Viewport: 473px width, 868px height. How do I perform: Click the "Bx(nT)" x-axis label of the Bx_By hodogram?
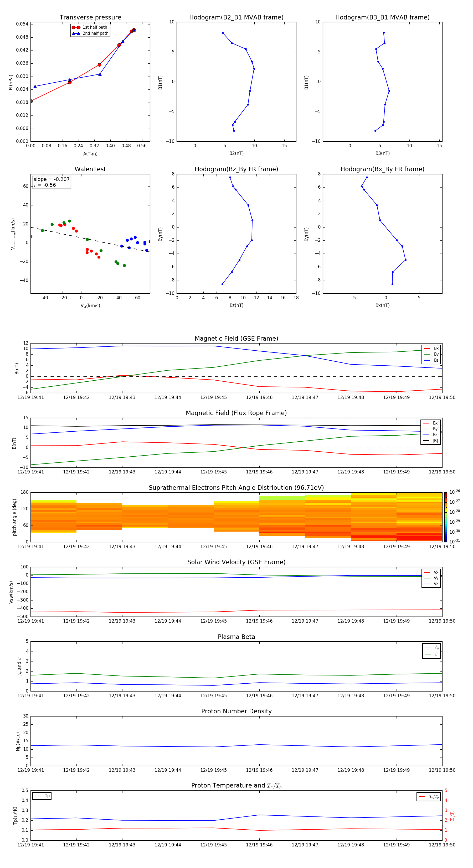coord(382,305)
